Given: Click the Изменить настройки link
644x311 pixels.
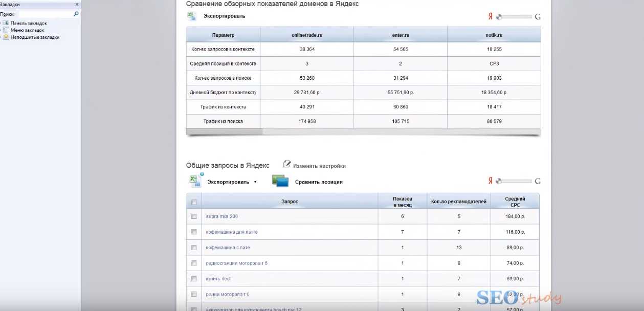Looking at the screenshot, I should pyautogui.click(x=319, y=166).
